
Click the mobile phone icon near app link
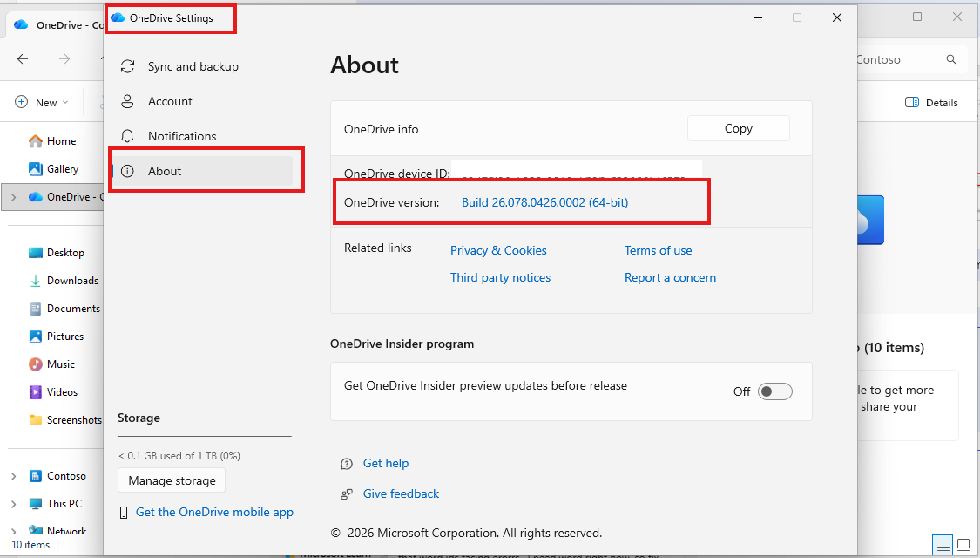click(x=123, y=513)
